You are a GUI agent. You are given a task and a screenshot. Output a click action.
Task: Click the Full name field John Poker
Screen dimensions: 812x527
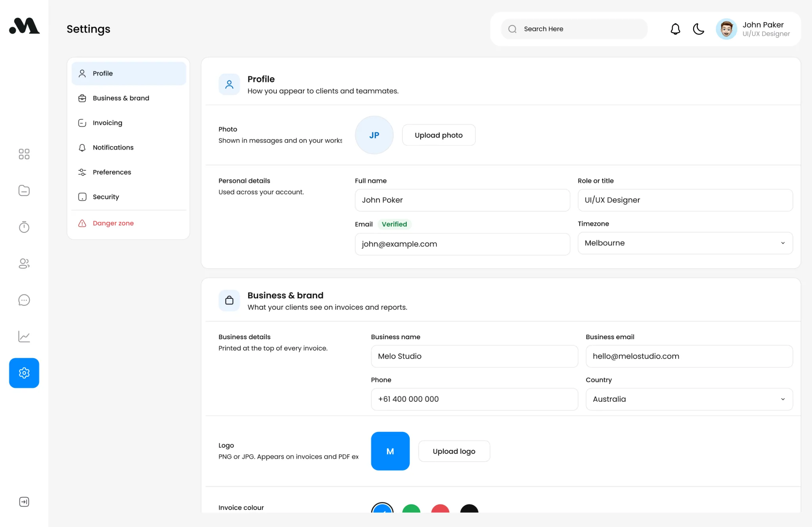[x=462, y=200]
